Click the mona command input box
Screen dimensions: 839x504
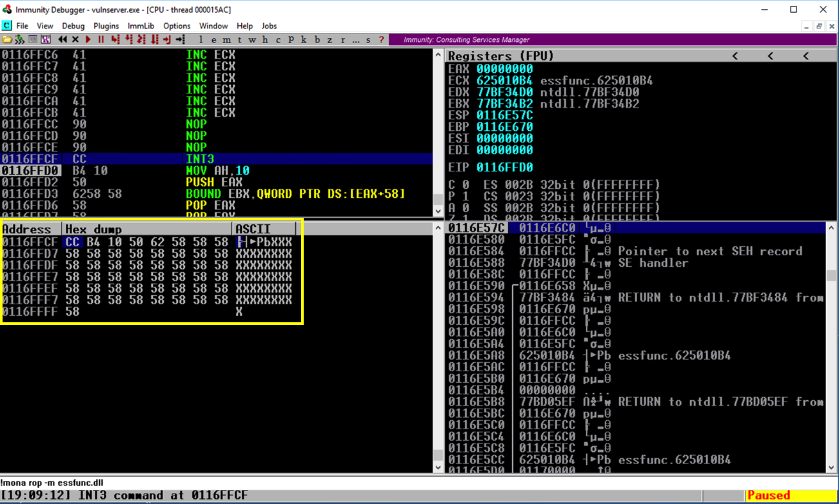(x=419, y=483)
